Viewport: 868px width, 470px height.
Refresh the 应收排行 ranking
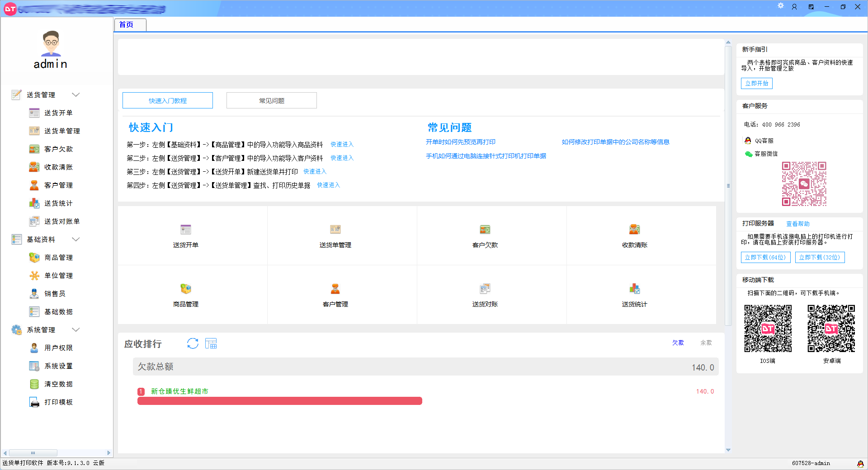pos(193,343)
